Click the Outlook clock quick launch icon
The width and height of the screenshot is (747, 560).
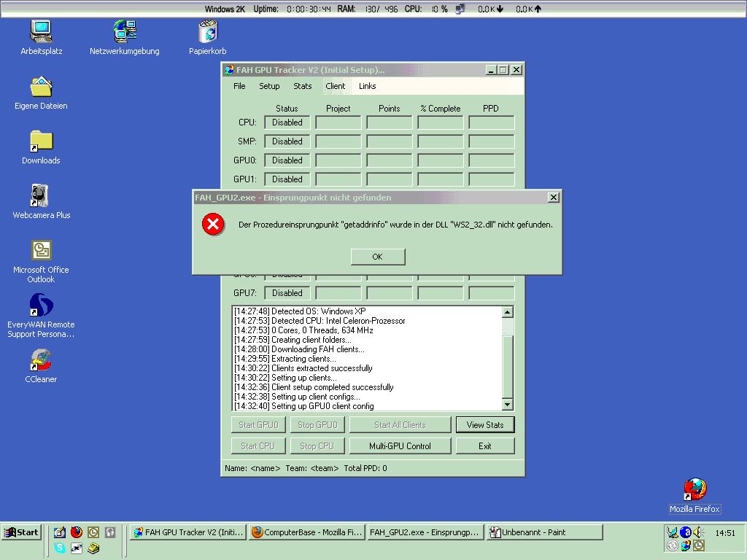tap(93, 532)
